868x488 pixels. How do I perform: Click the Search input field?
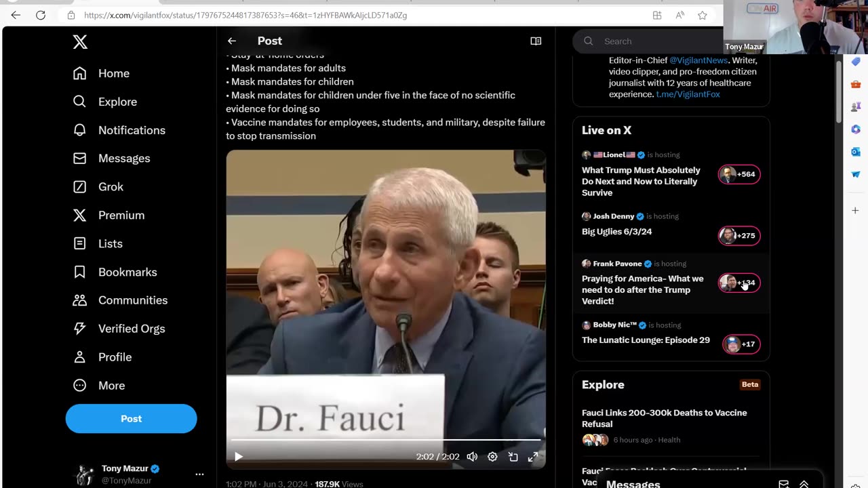648,41
